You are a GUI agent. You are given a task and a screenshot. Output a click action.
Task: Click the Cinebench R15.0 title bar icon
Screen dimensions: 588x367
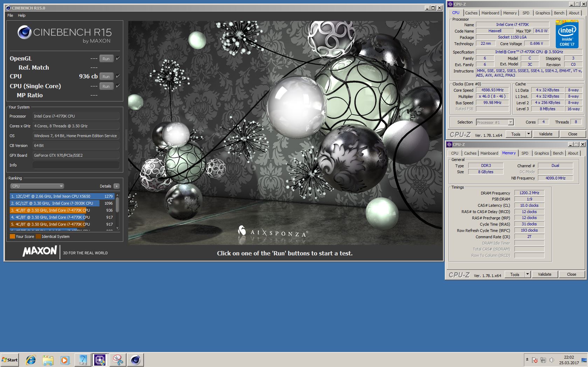point(8,8)
